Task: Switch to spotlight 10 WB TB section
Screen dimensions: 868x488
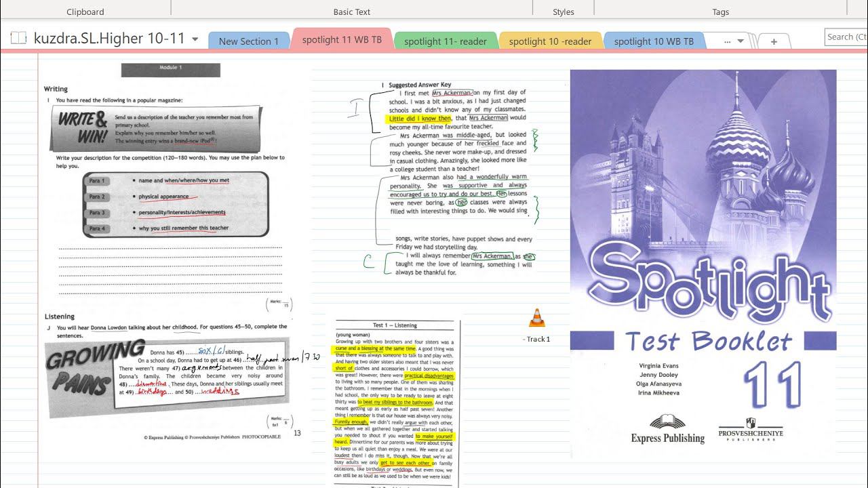Action: point(654,41)
